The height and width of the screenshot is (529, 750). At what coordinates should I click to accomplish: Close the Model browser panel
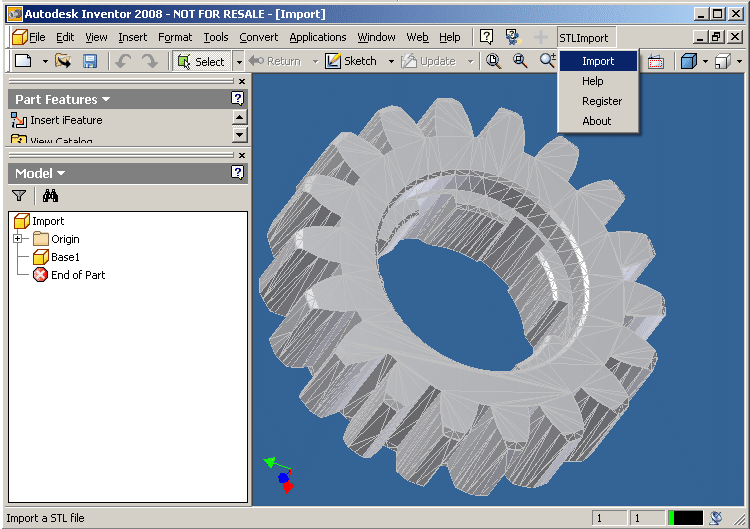click(242, 155)
